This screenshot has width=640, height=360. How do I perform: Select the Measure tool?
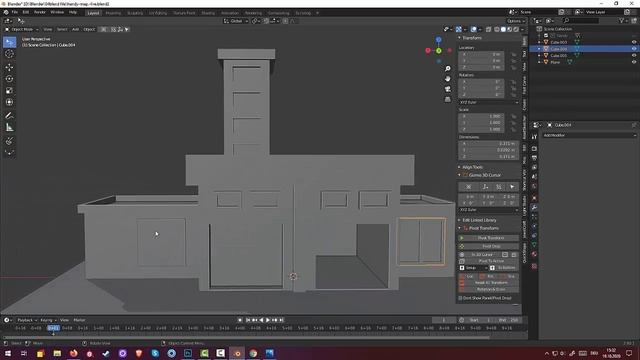coord(9,128)
